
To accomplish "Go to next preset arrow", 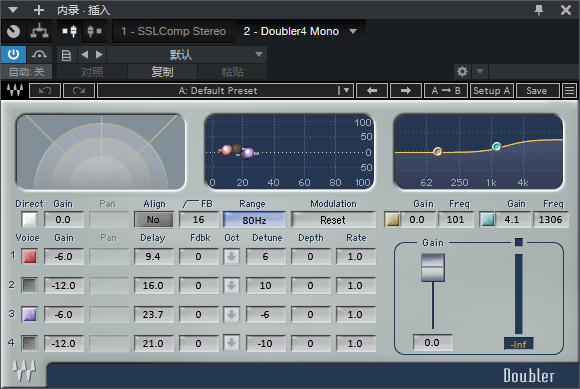I will click(x=99, y=55).
